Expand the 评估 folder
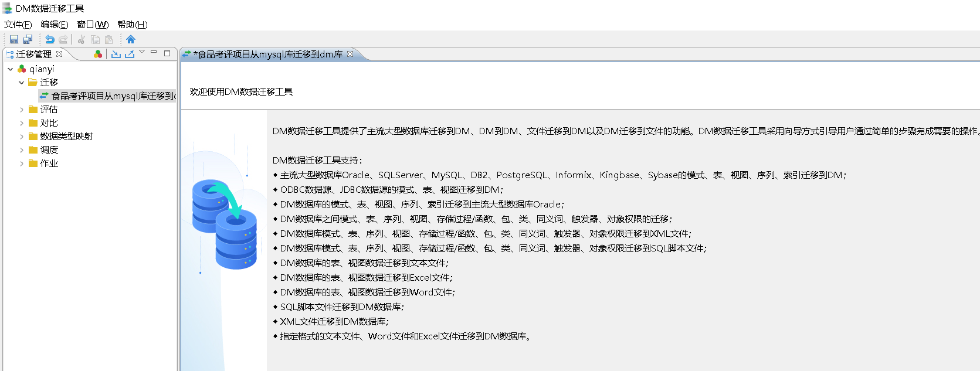Screen dimensions: 980x371 pos(22,110)
